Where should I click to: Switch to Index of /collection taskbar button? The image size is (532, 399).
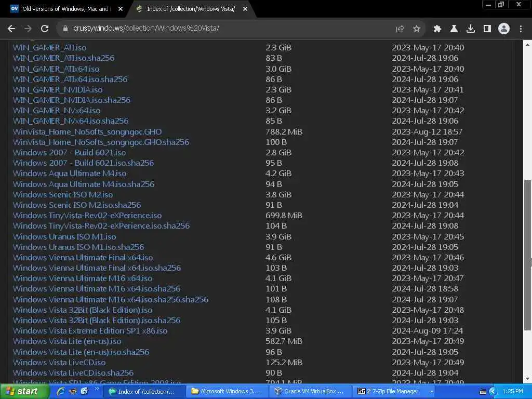coord(143,392)
